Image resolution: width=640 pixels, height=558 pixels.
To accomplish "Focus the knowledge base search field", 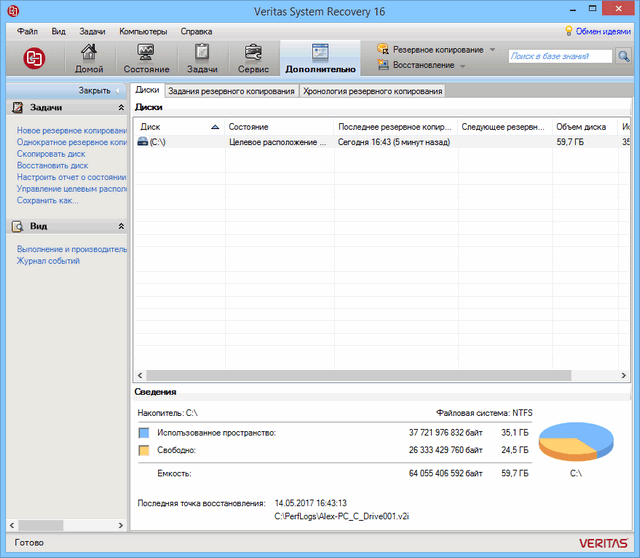I will click(560, 56).
